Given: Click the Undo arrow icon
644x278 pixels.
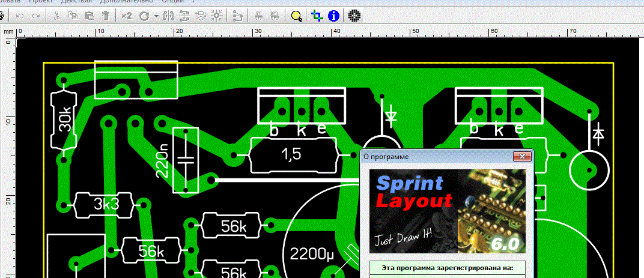Looking at the screenshot, I should (x=20, y=16).
